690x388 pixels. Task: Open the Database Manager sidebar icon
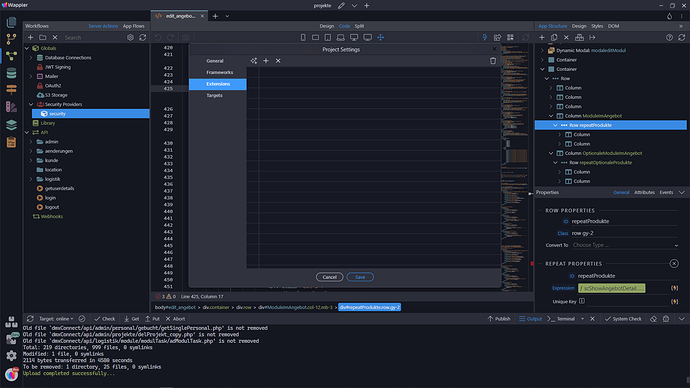pyautogui.click(x=11, y=73)
